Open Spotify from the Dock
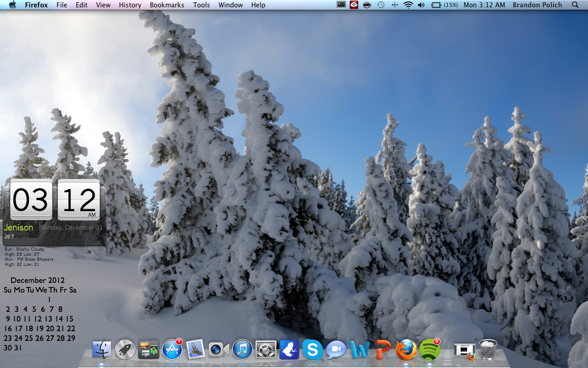Image resolution: width=588 pixels, height=368 pixels. (429, 350)
